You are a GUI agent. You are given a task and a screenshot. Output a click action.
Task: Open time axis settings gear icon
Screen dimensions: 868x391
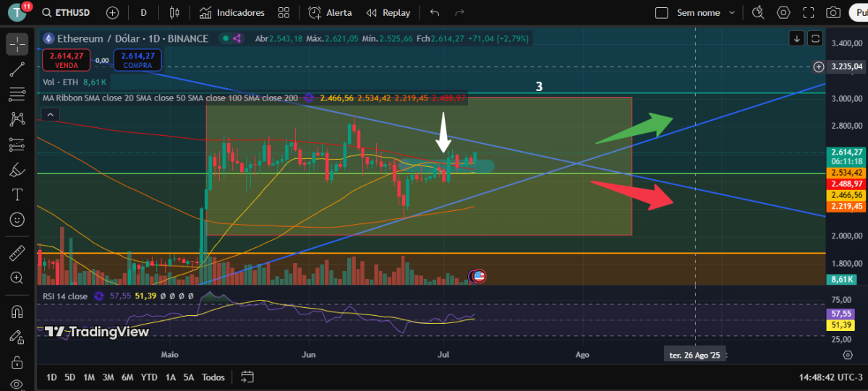click(x=847, y=355)
